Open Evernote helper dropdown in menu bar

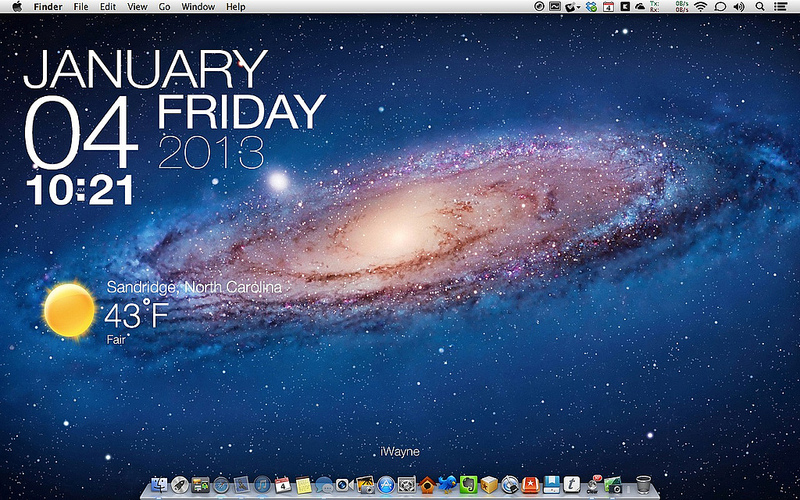tap(572, 7)
